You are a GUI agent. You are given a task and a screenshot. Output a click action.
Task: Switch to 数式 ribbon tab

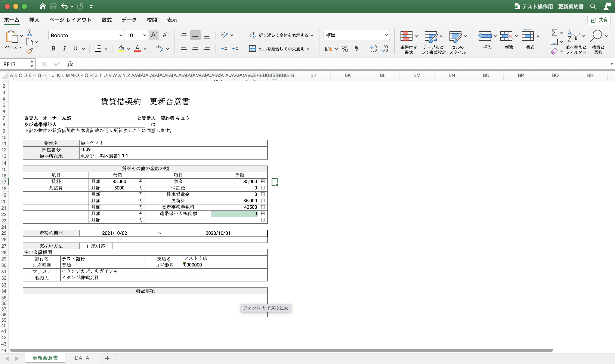pos(106,20)
